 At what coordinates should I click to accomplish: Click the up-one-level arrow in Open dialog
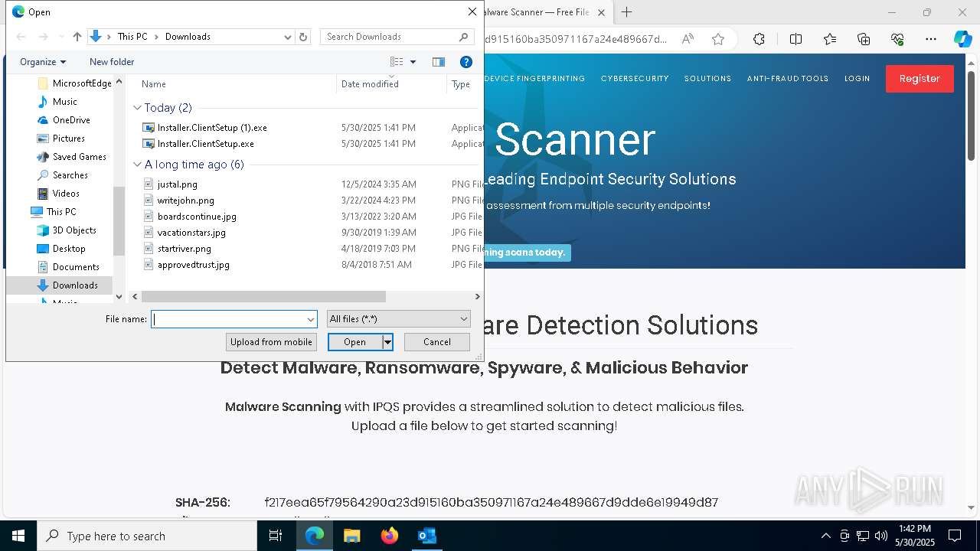77,37
